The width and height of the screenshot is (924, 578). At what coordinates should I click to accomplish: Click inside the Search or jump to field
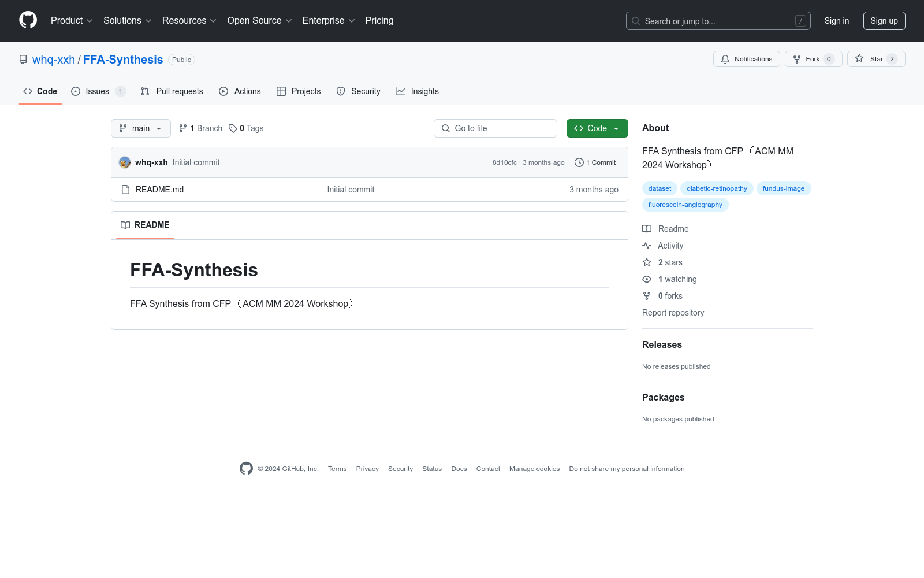click(718, 21)
